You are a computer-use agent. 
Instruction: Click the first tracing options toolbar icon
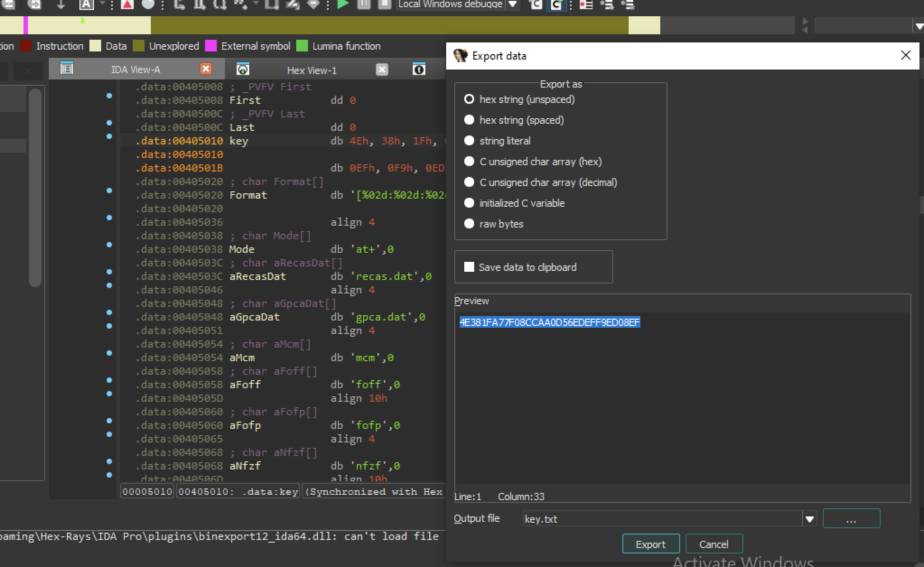click(x=607, y=5)
